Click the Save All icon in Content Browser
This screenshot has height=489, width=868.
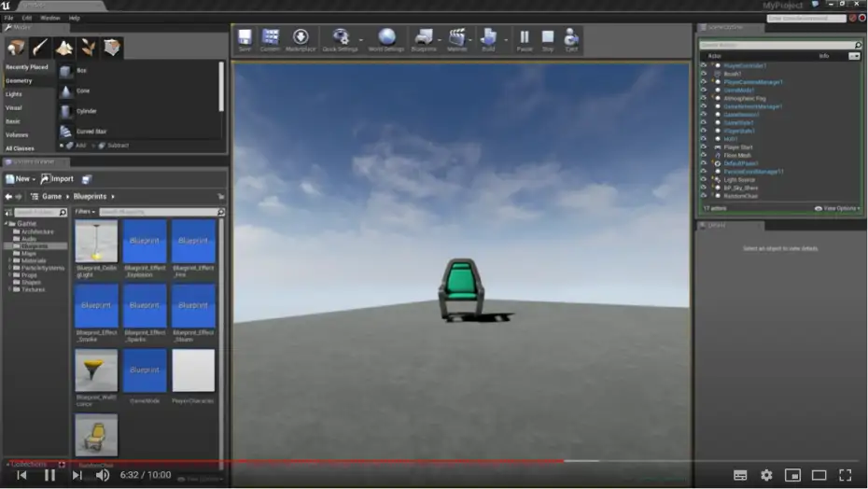87,179
